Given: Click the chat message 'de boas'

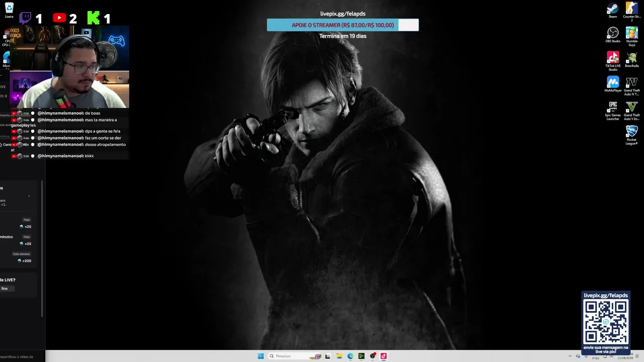Looking at the screenshot, I should pyautogui.click(x=93, y=113).
